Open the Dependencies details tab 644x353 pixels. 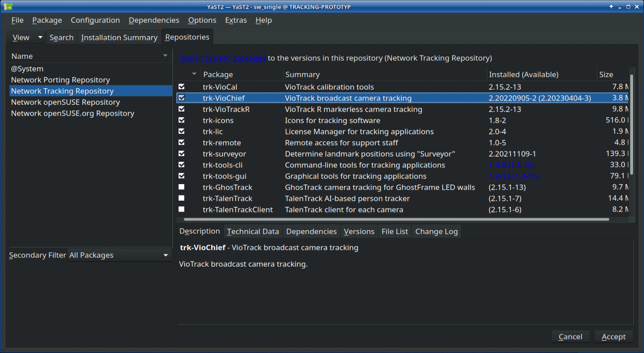click(312, 232)
